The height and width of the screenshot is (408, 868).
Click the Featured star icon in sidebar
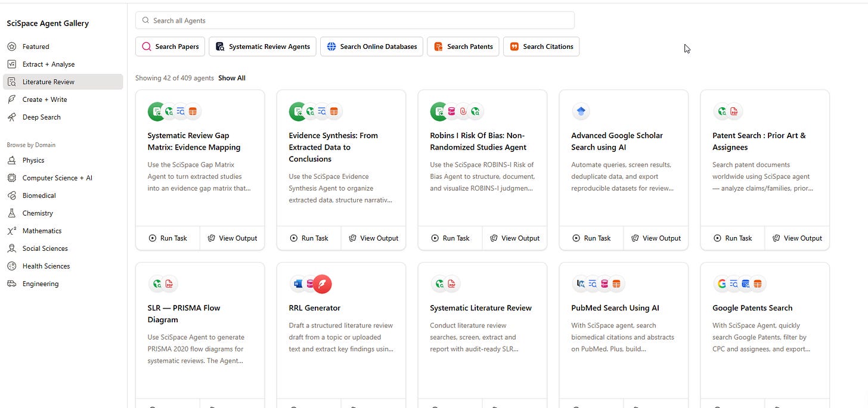coord(11,46)
